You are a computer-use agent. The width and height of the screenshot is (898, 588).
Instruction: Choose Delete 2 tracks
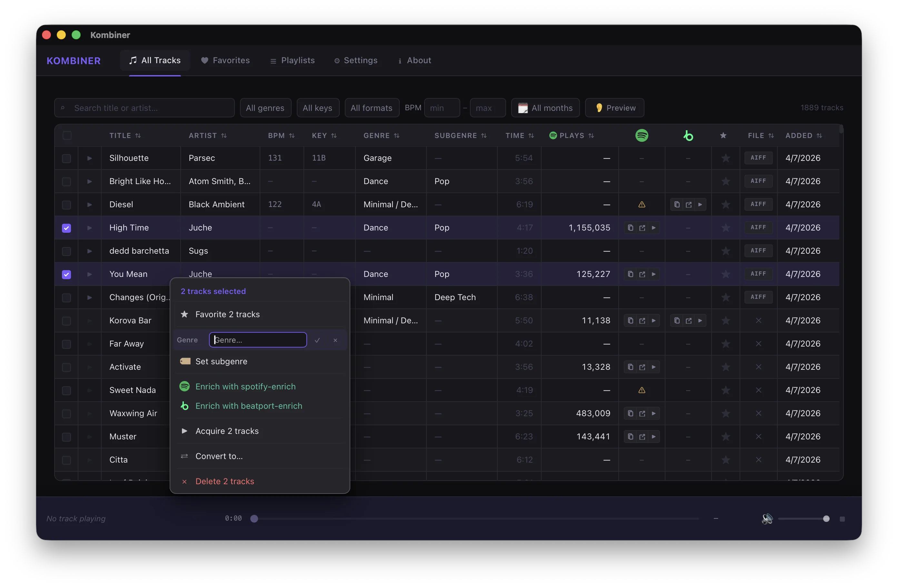260,481
